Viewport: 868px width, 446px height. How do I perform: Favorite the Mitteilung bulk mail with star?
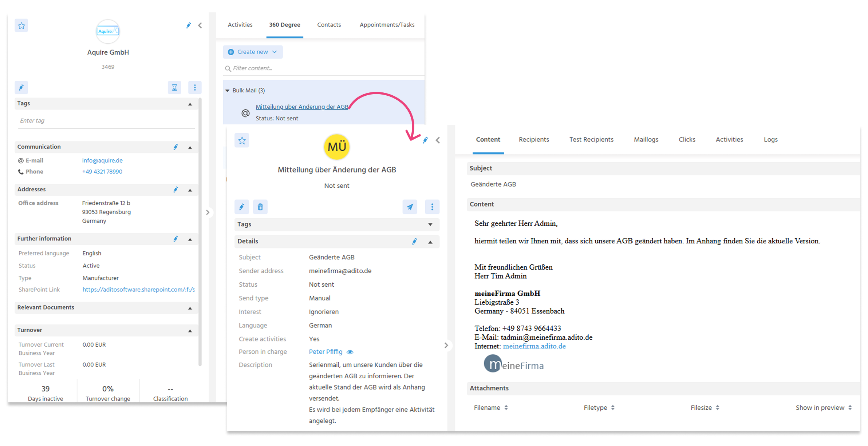[x=242, y=140]
